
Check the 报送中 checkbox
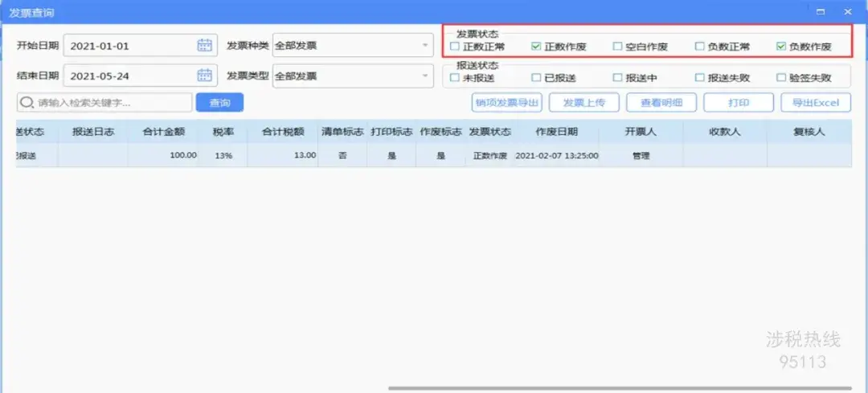(617, 77)
